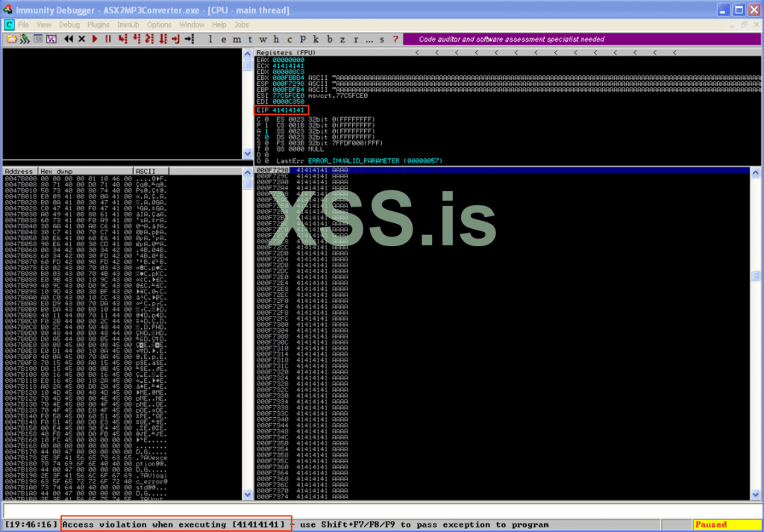Open the Plugins menu

point(98,25)
